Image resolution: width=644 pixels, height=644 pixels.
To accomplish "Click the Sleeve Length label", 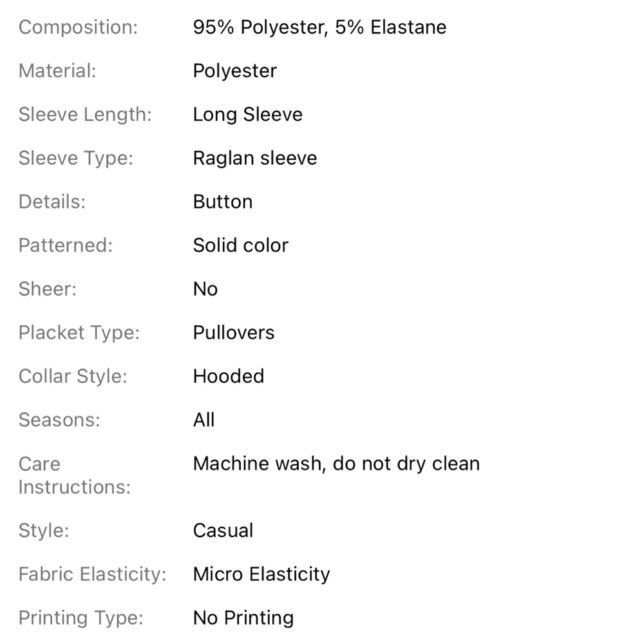I will (85, 115).
